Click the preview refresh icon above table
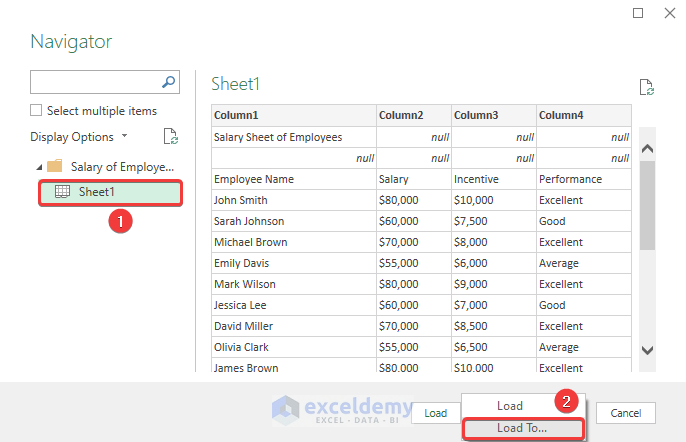Viewport: 686px width, 442px height. tap(646, 89)
